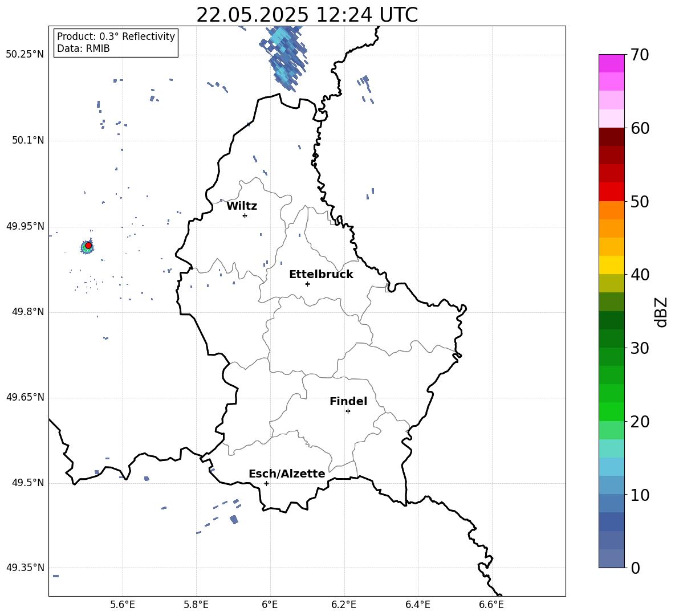This screenshot has width=675, height=616.
Task: Click the 6.2°E longitude label
Action: pyautogui.click(x=344, y=605)
